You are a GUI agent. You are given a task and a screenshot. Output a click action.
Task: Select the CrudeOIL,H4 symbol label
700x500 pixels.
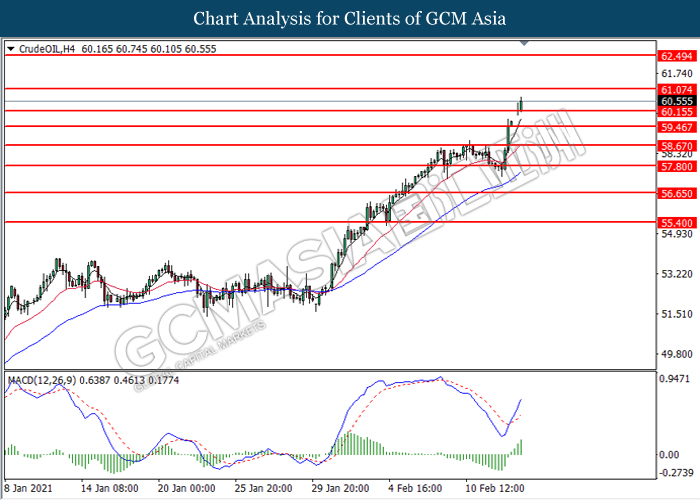tap(50, 48)
